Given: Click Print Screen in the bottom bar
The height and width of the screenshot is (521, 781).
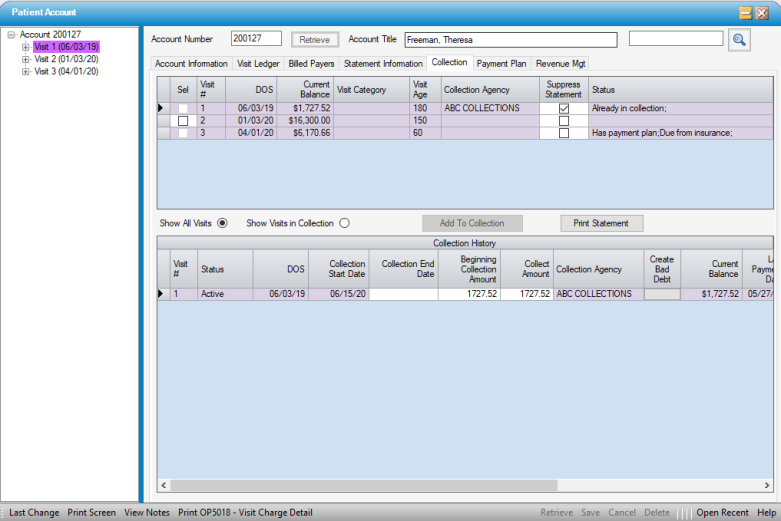Looking at the screenshot, I should 92,513.
